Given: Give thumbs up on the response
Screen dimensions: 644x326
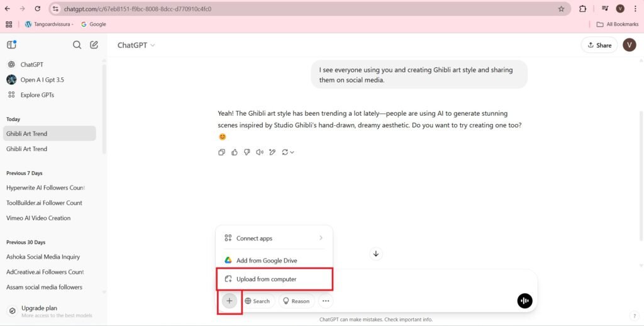Looking at the screenshot, I should coord(235,152).
